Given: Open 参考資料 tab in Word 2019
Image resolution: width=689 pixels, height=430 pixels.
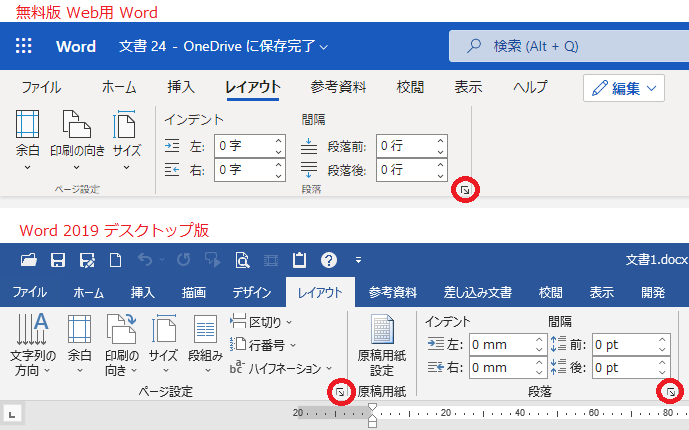Looking at the screenshot, I should click(392, 292).
